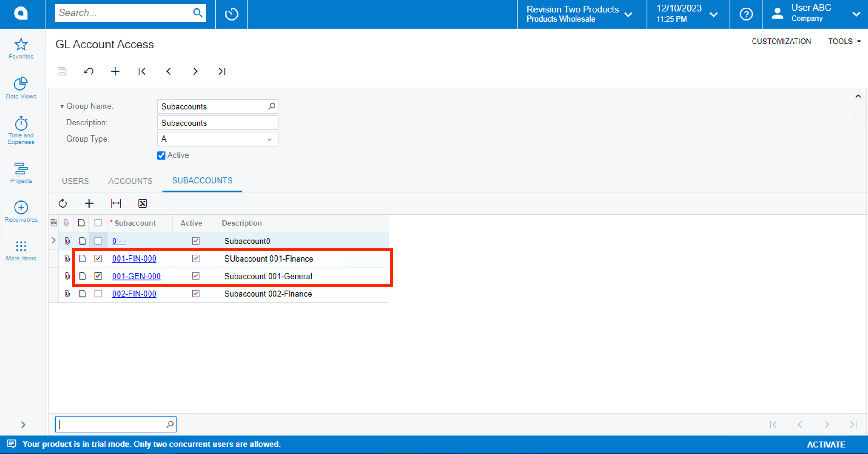Fit grid columns to width
Image resolution: width=868 pixels, height=454 pixels.
coord(116,203)
